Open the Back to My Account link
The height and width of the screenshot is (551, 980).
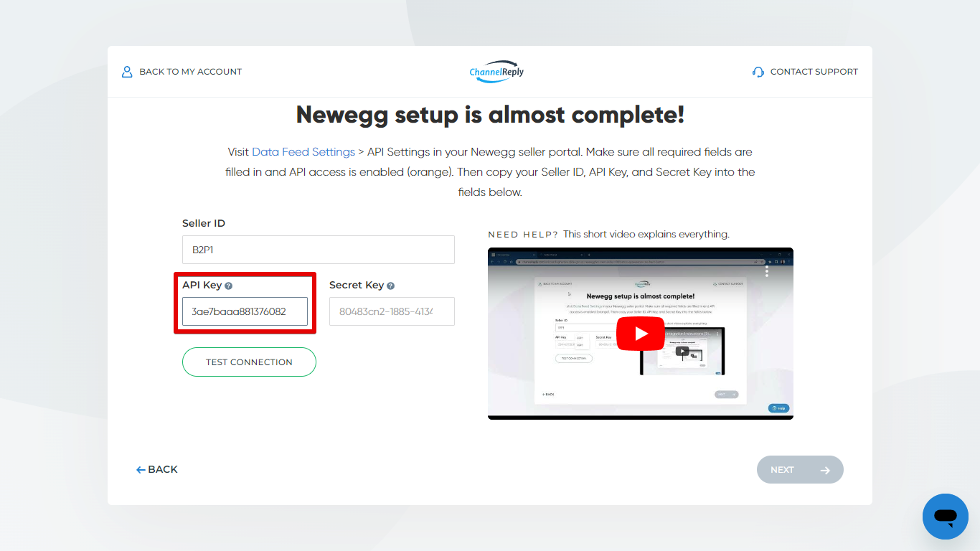click(182, 72)
